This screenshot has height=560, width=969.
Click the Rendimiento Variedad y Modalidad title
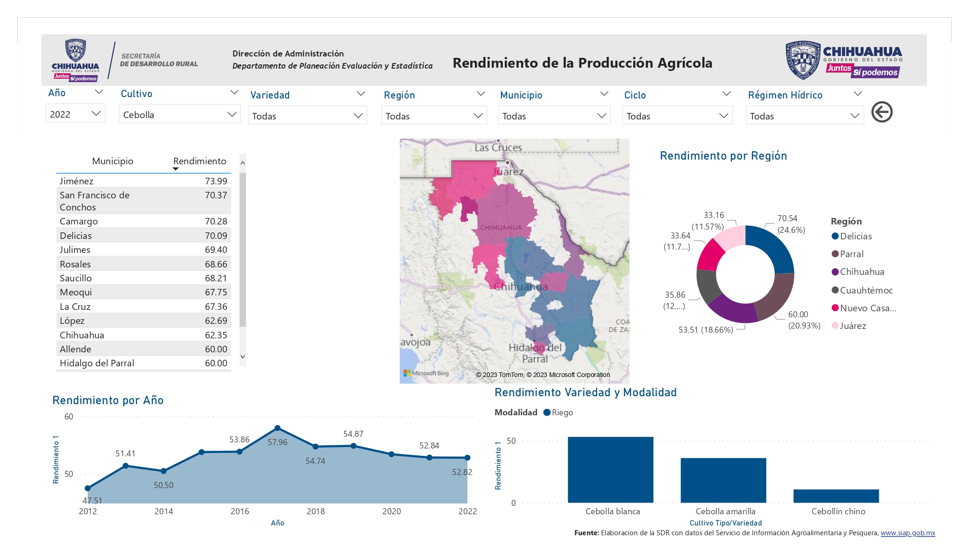pos(586,392)
